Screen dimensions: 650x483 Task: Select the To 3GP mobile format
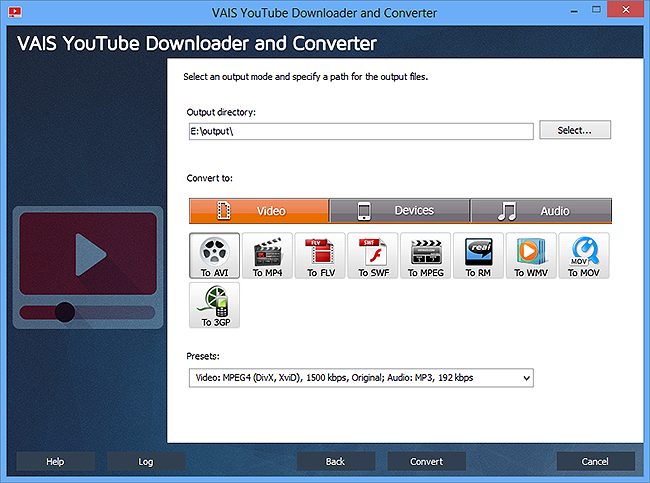214,305
